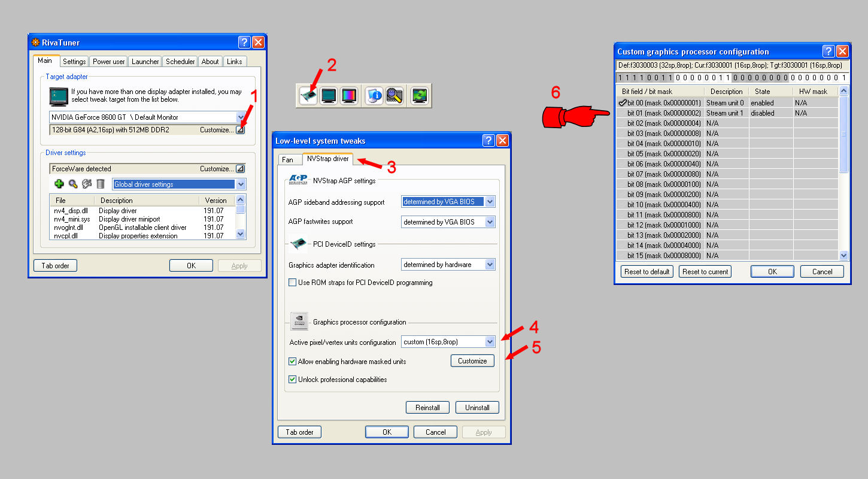Click the trash can icon in Driver settings

tap(101, 184)
